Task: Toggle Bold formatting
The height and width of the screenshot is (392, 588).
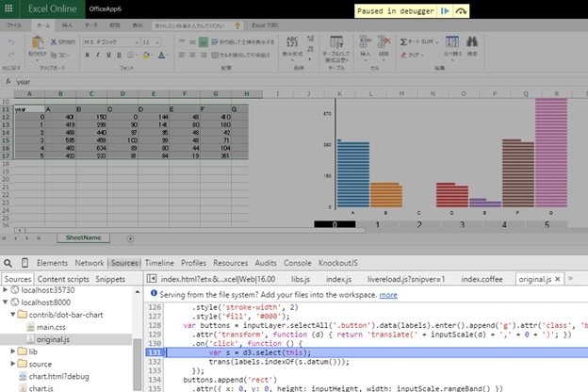Action: click(x=87, y=55)
